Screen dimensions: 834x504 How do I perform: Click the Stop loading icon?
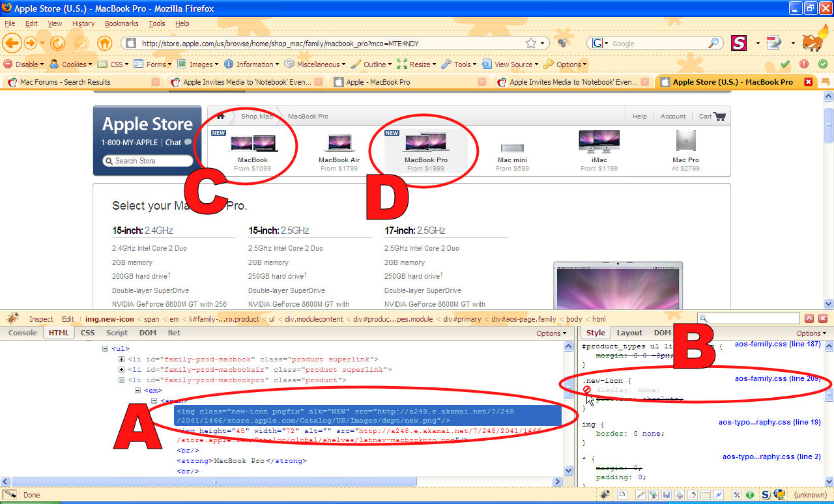tap(81, 43)
